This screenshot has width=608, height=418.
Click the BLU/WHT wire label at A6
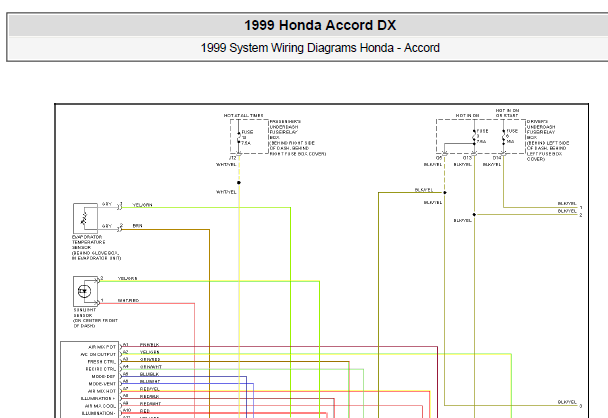tap(150, 382)
